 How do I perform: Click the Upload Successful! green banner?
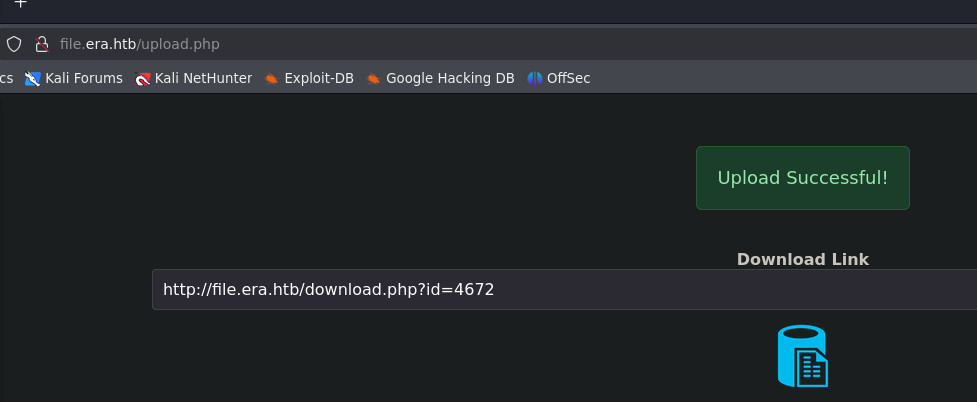(803, 178)
